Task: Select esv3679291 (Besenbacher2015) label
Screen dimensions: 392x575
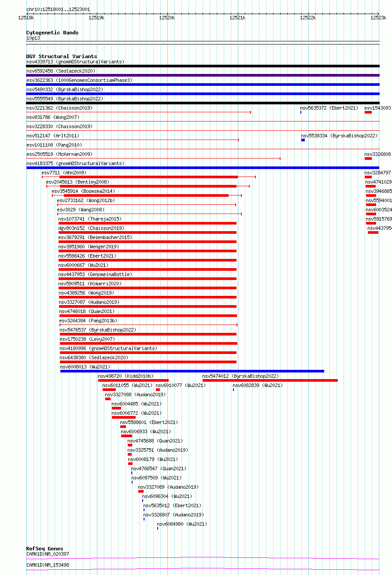Action: [x=95, y=237]
